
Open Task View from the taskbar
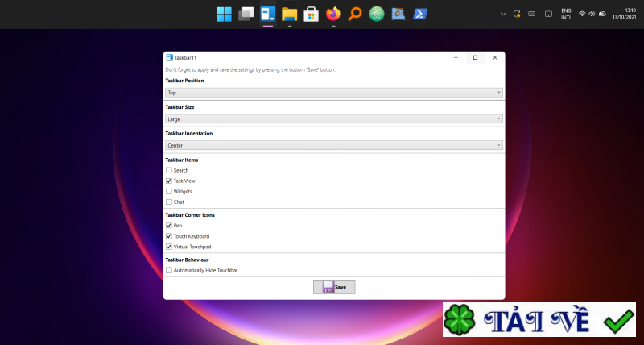click(246, 14)
